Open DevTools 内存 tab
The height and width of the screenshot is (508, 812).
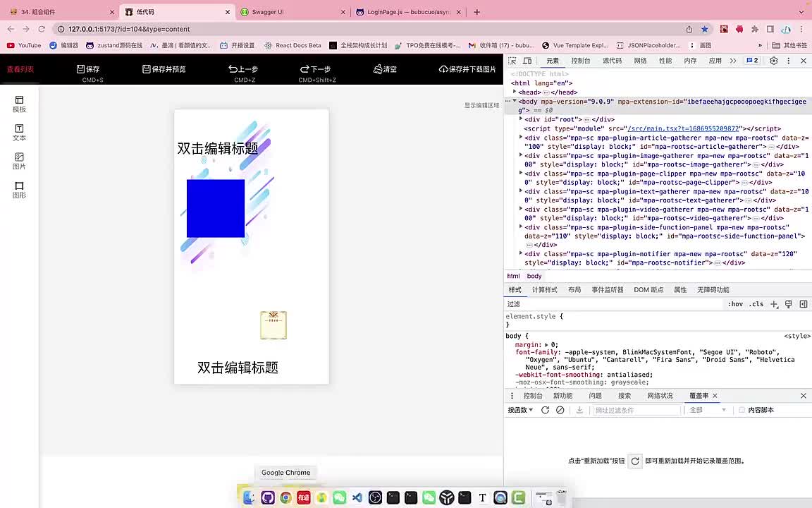point(690,61)
